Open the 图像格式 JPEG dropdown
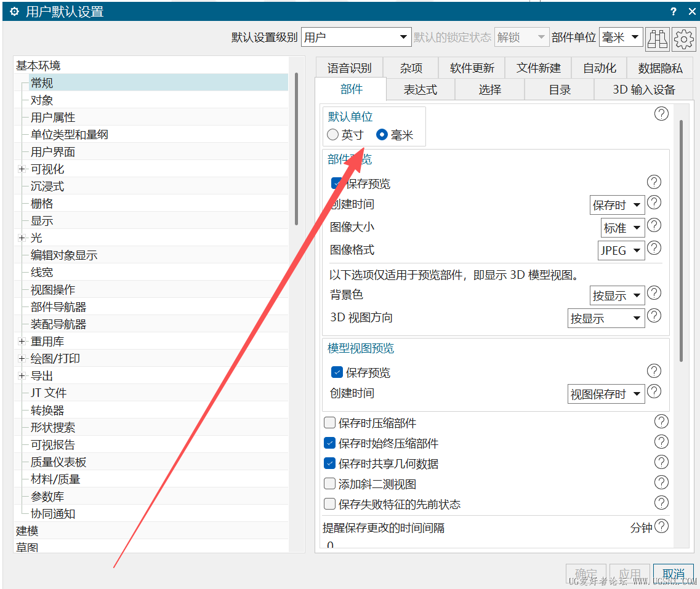700x589 pixels. click(x=621, y=250)
